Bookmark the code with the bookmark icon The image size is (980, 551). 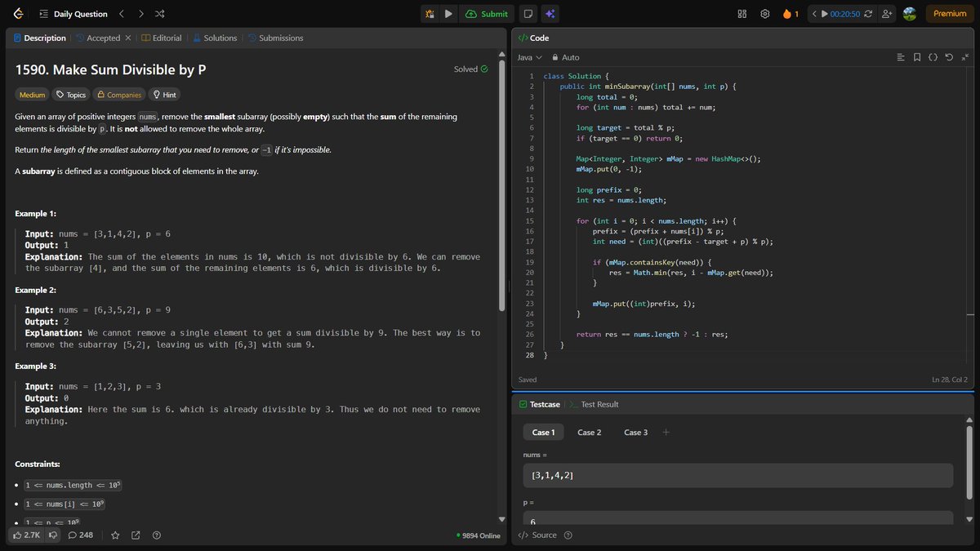click(x=916, y=57)
